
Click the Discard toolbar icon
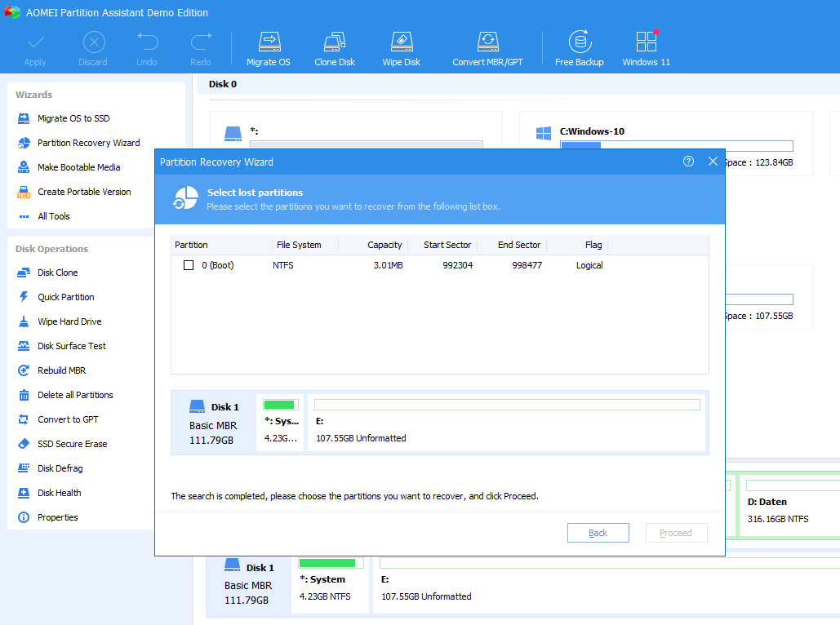pyautogui.click(x=93, y=49)
